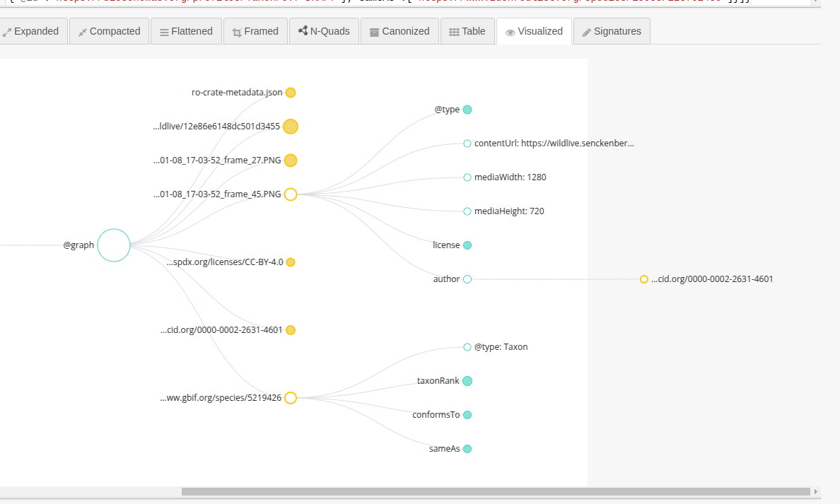Expand the sameAs property node
The width and height of the screenshot is (840, 504).
[x=467, y=449]
